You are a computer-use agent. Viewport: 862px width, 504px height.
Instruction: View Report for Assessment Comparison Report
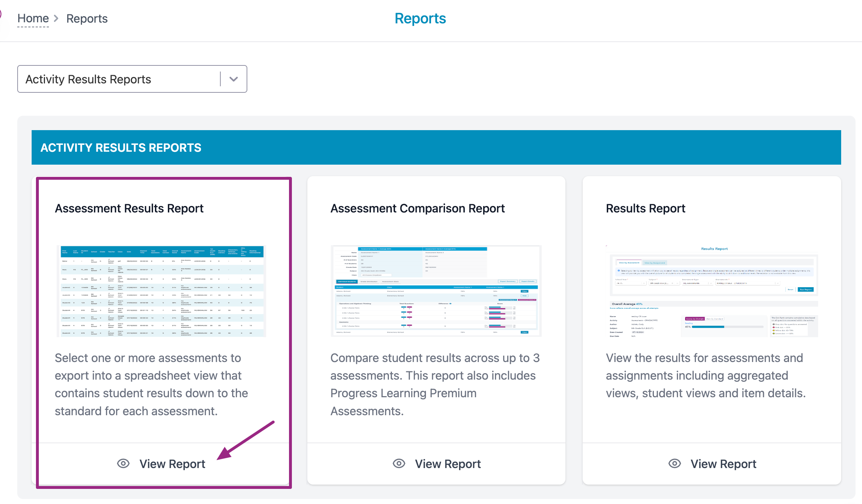click(448, 464)
